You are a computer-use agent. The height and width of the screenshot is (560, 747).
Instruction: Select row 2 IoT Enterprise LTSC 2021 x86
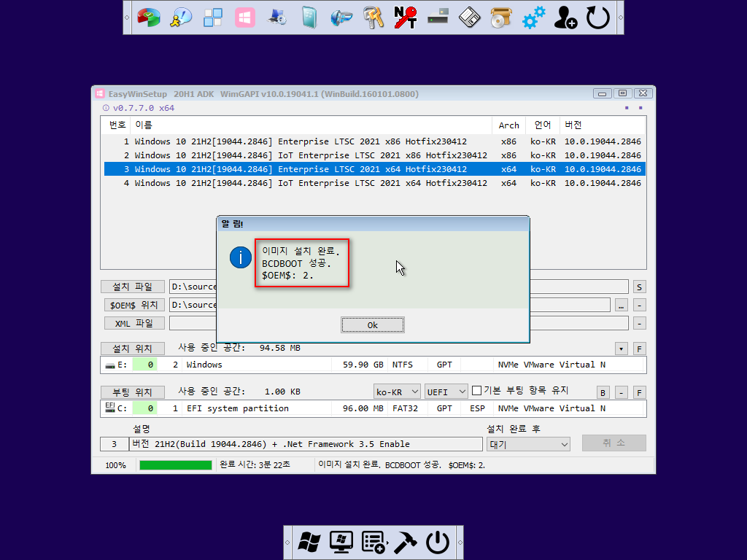[x=375, y=155]
